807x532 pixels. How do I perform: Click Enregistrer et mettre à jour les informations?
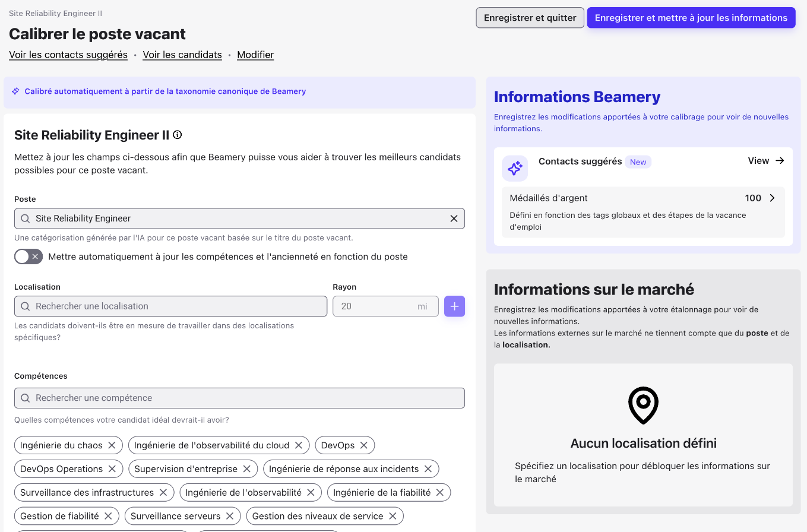pyautogui.click(x=691, y=18)
